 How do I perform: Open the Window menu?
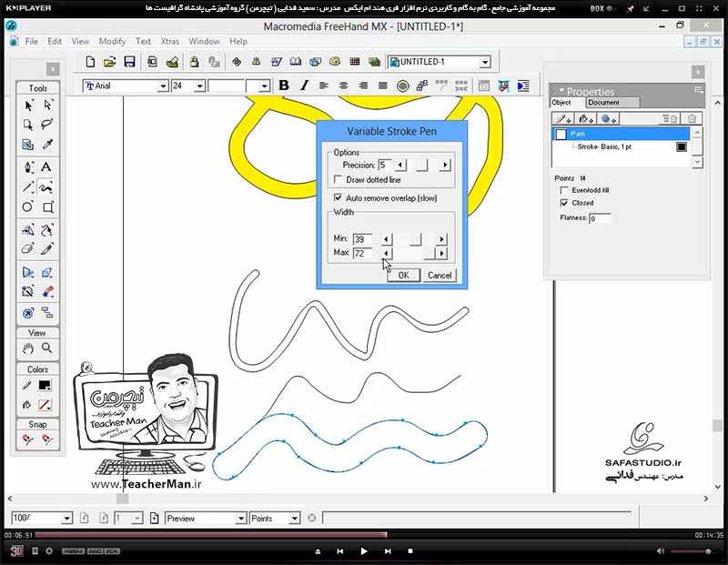[204, 41]
